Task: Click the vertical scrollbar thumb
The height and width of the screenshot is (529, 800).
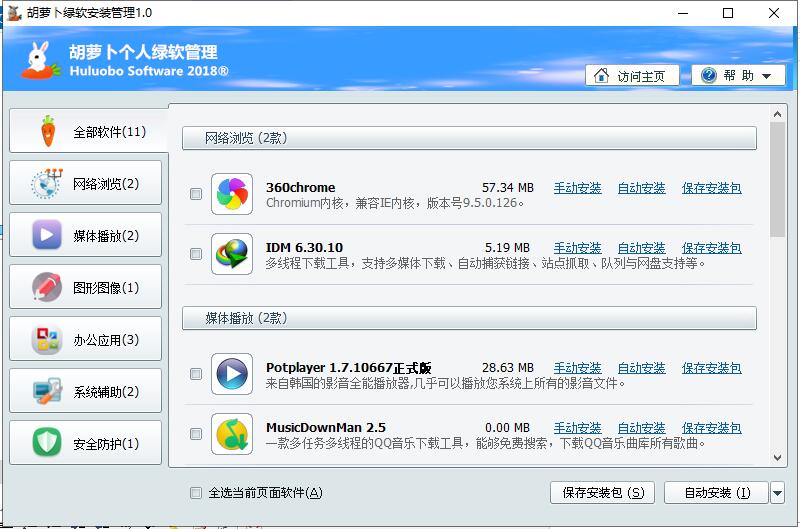Action: [778, 180]
